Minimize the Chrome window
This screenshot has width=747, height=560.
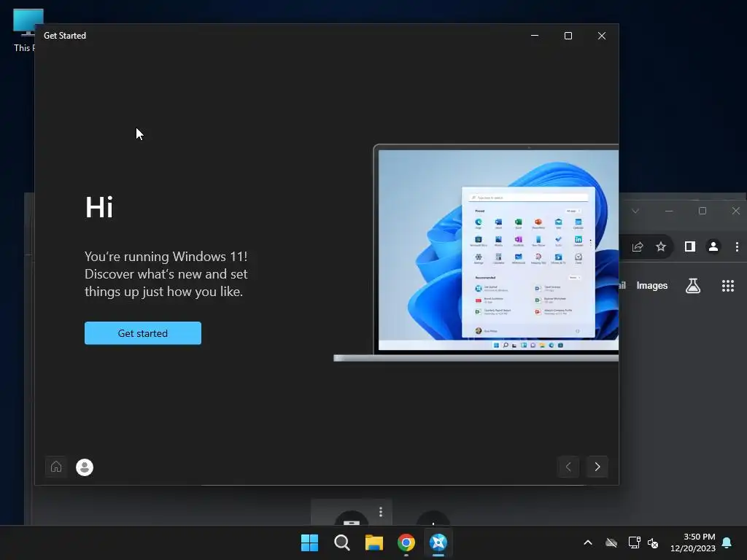669,211
